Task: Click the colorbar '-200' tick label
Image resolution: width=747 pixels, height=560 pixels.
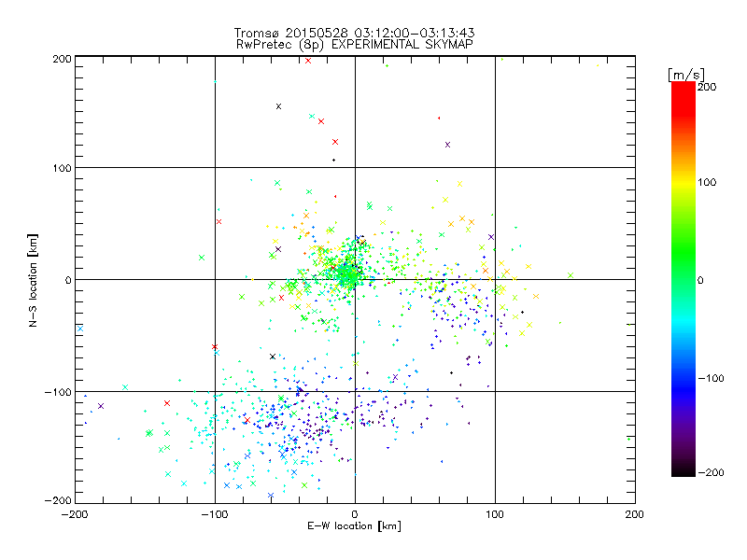Action: tap(711, 472)
